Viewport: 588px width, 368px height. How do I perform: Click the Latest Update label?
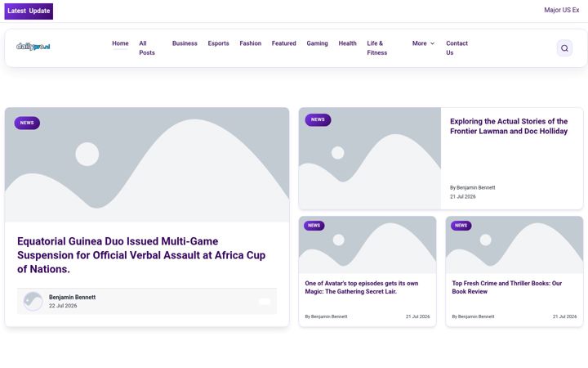[x=29, y=11]
